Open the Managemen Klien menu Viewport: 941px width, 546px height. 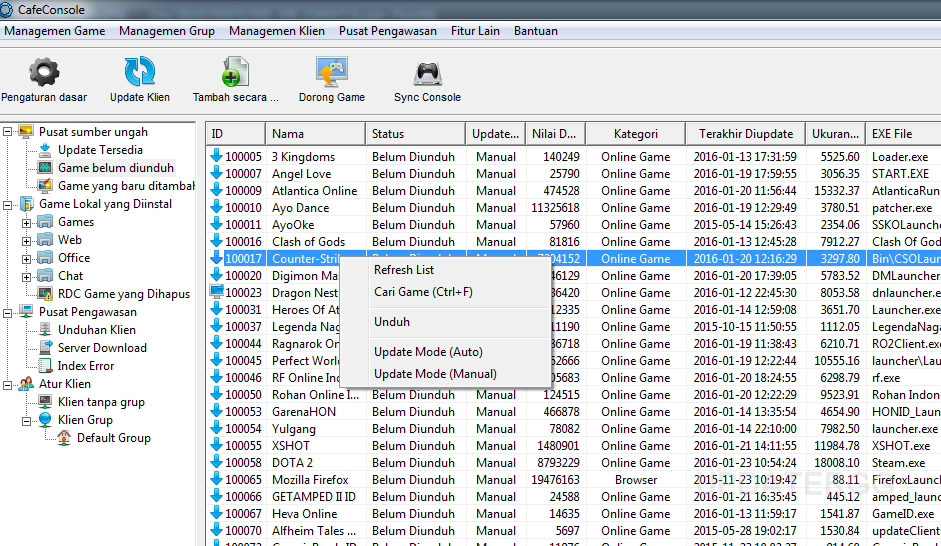[x=277, y=31]
